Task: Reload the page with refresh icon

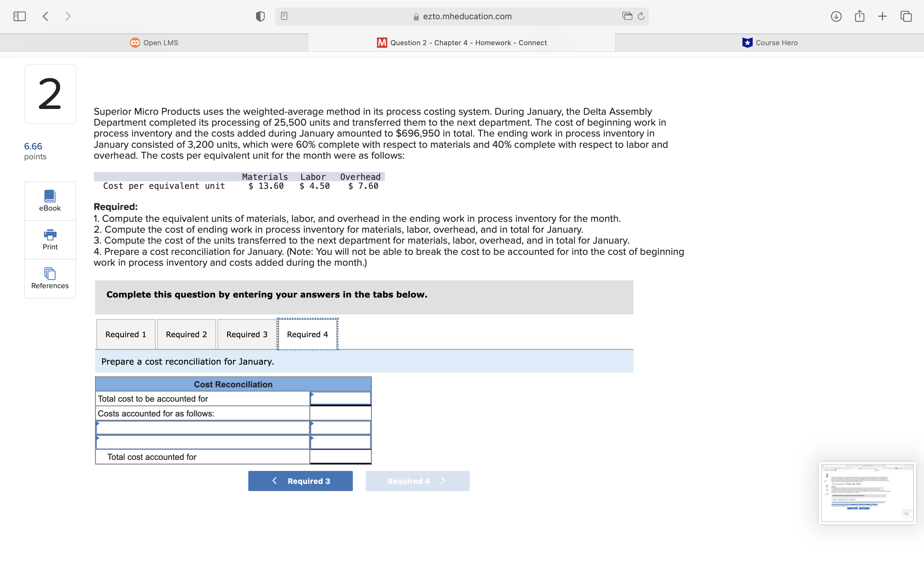Action: [x=641, y=16]
